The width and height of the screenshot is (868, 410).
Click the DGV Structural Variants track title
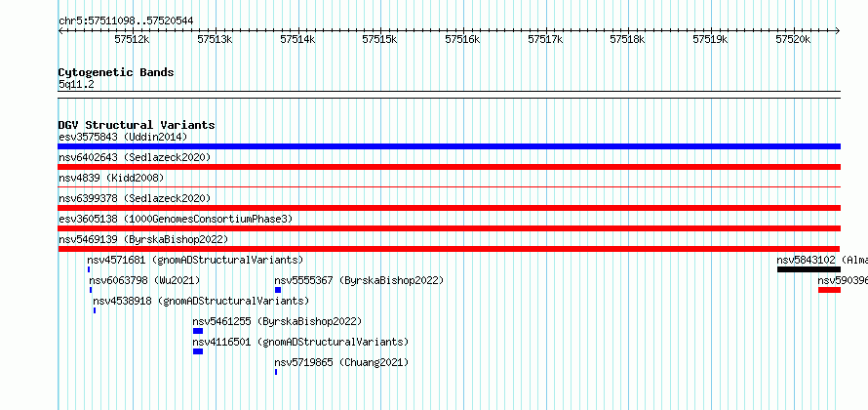137,125
